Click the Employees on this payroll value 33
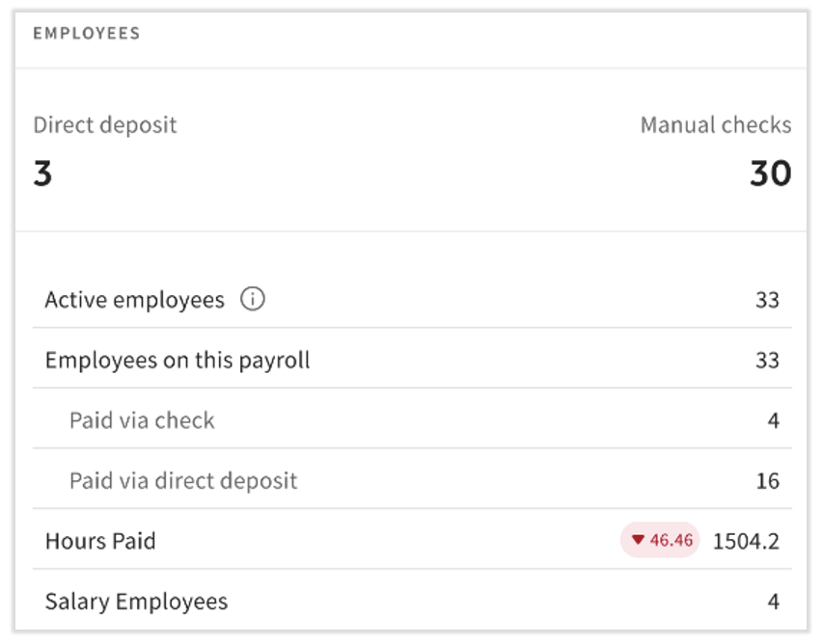Screen dimensions: 822x644 [x=767, y=361]
